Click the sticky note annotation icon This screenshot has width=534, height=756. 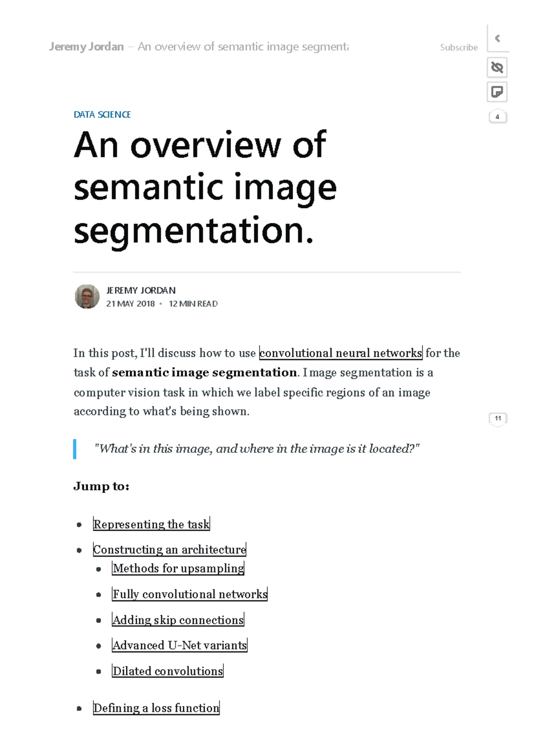498,92
